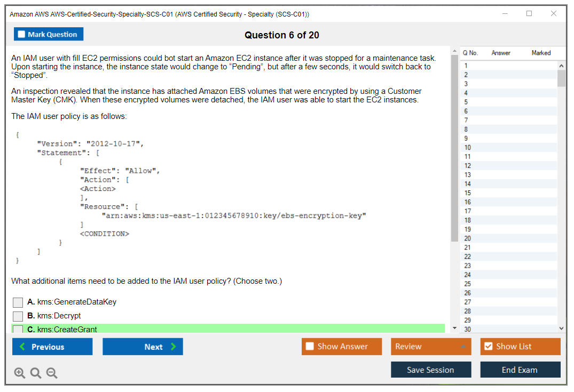The width and height of the screenshot is (574, 392).
Task: Click the zoom out magnifier icon
Action: (52, 373)
